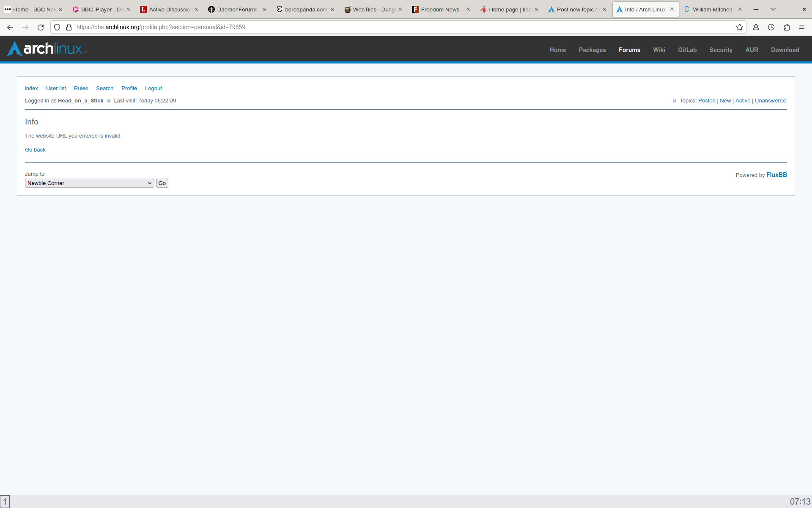This screenshot has width=812, height=508.
Task: Close the Home - BBC News tab
Action: pyautogui.click(x=60, y=9)
